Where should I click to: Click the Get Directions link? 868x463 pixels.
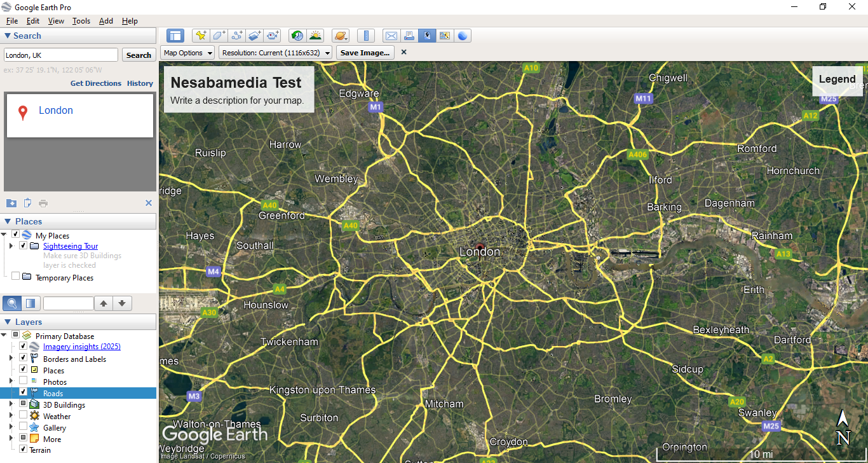(95, 83)
